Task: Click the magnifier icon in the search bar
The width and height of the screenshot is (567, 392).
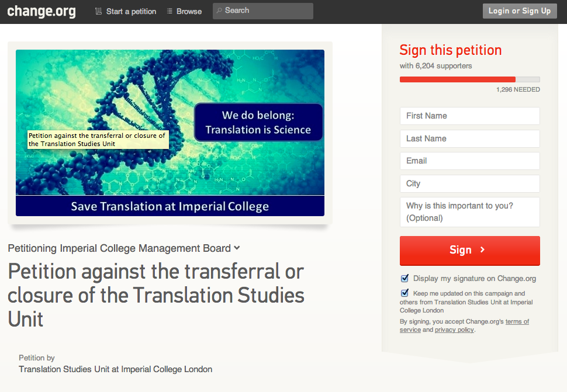Action: pos(218,11)
